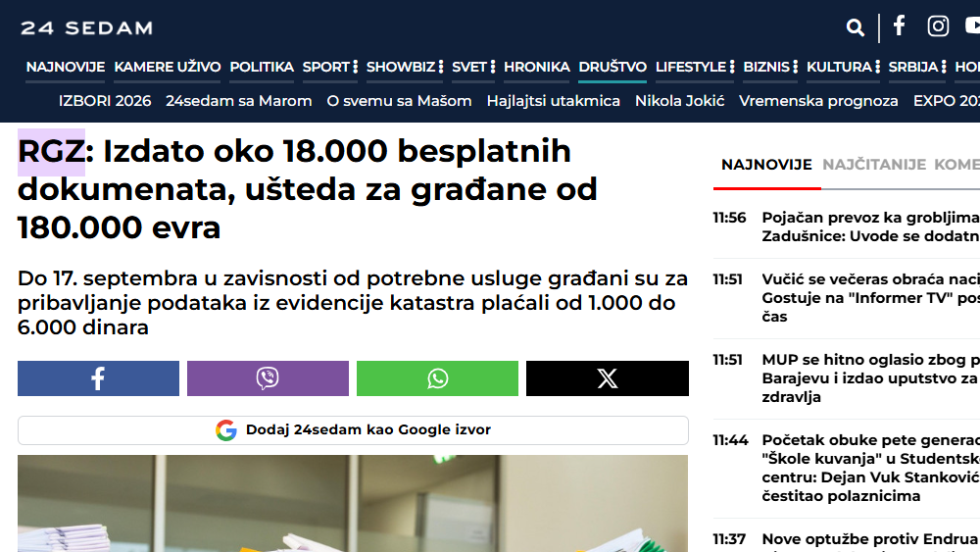The height and width of the screenshot is (552, 980).
Task: Go to HRONIKA section
Action: [x=537, y=67]
